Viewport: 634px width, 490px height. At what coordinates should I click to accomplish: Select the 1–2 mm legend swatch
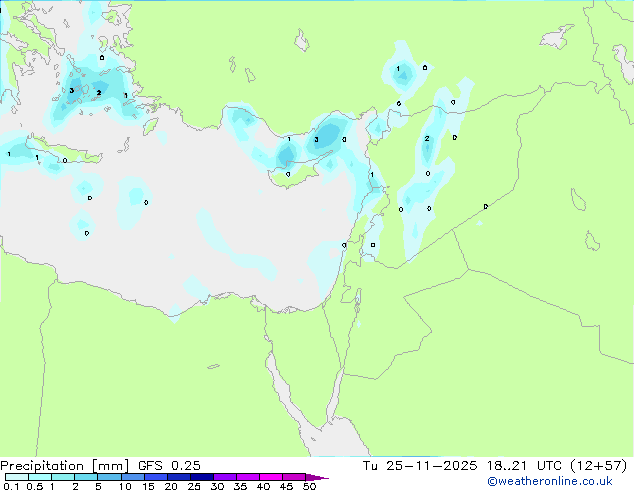pyautogui.click(x=63, y=477)
